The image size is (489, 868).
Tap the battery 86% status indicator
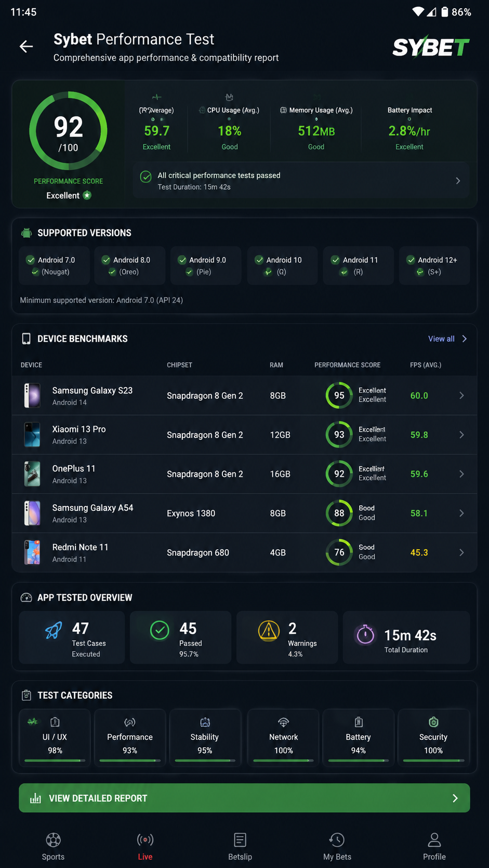point(456,12)
